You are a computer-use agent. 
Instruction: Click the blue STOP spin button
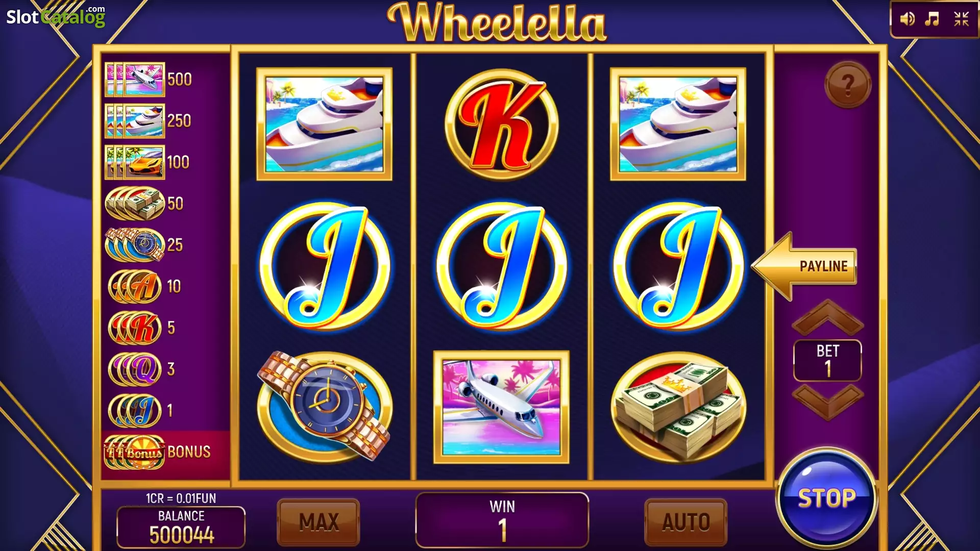(x=826, y=498)
